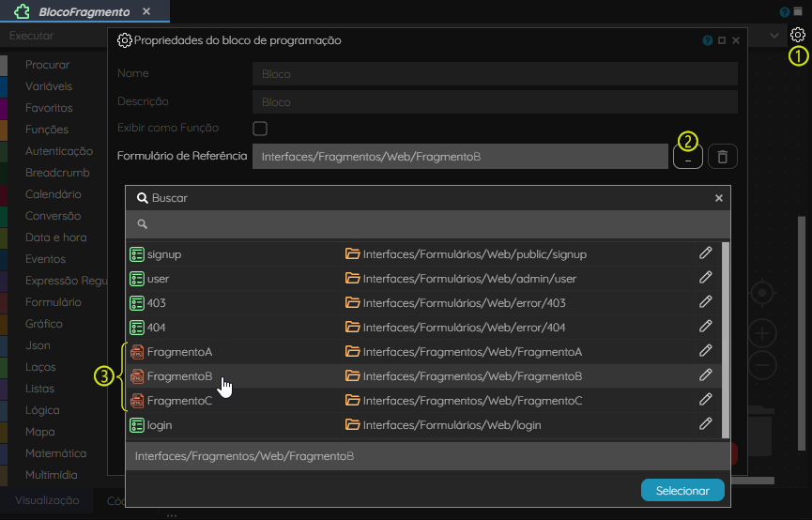Open the Lógica block category

coord(42,410)
